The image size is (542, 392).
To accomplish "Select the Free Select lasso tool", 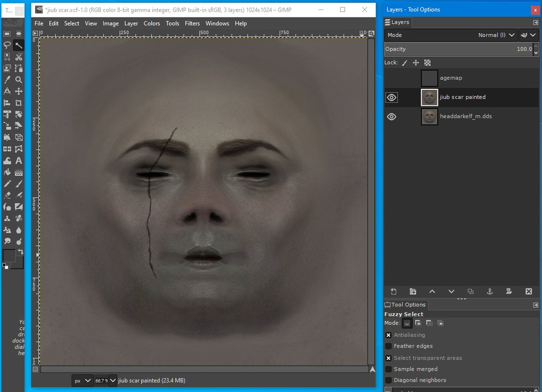I will pos(7,45).
